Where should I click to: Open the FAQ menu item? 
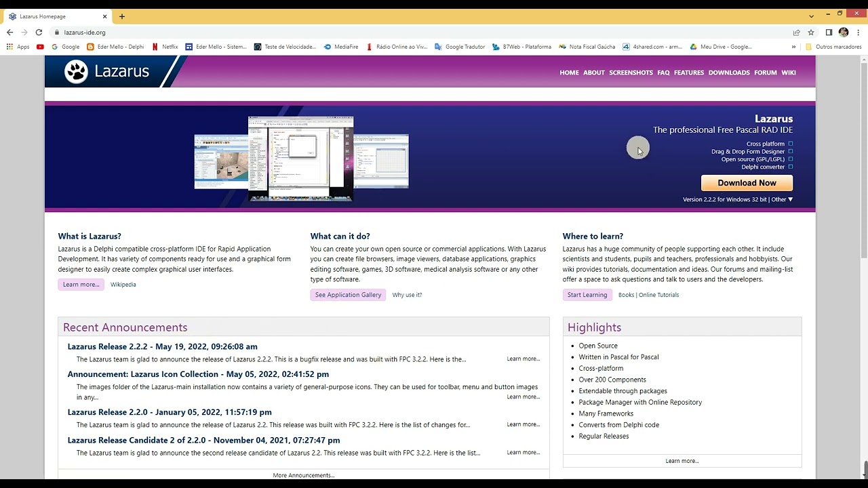pyautogui.click(x=663, y=73)
